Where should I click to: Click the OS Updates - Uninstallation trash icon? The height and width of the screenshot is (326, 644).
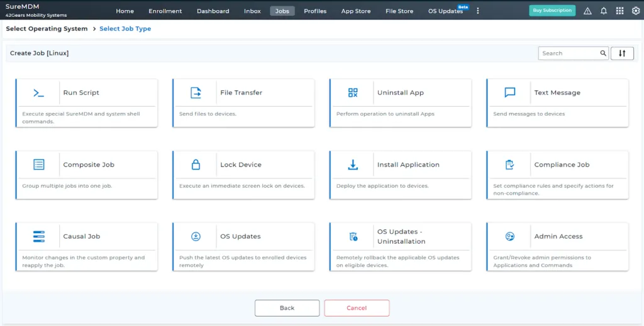tap(353, 237)
